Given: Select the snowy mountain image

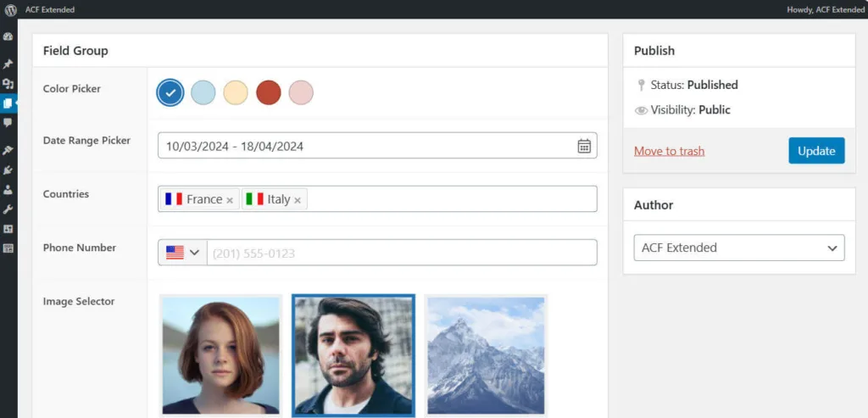Looking at the screenshot, I should click(486, 355).
